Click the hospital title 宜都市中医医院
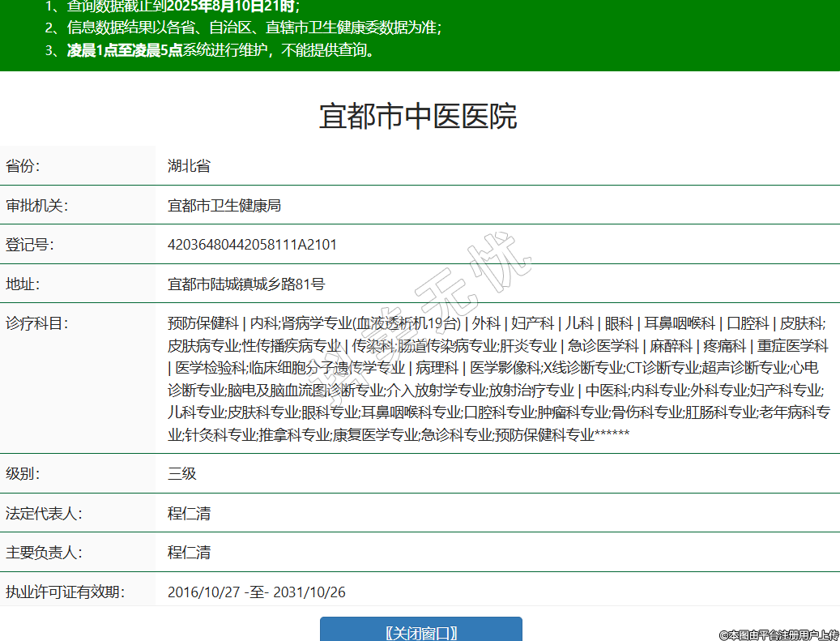 [418, 117]
